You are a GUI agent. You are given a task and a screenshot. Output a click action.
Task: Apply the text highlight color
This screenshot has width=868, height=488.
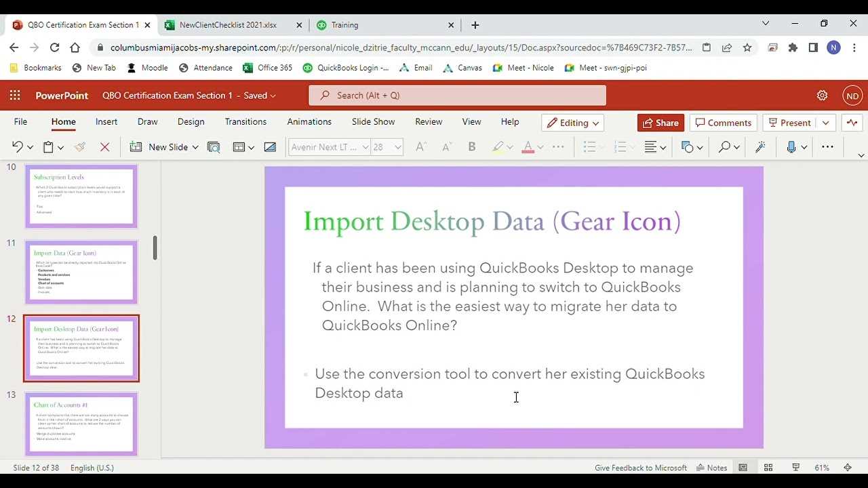[x=498, y=147]
